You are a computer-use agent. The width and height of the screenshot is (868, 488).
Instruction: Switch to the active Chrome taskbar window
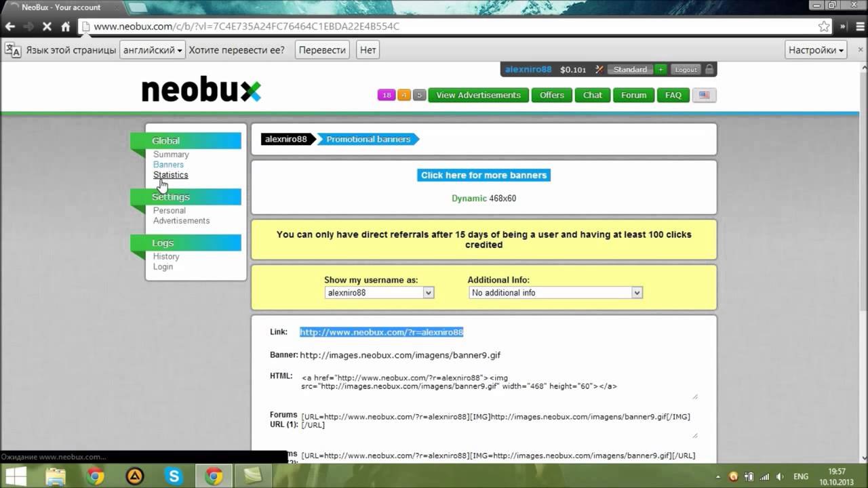click(214, 476)
